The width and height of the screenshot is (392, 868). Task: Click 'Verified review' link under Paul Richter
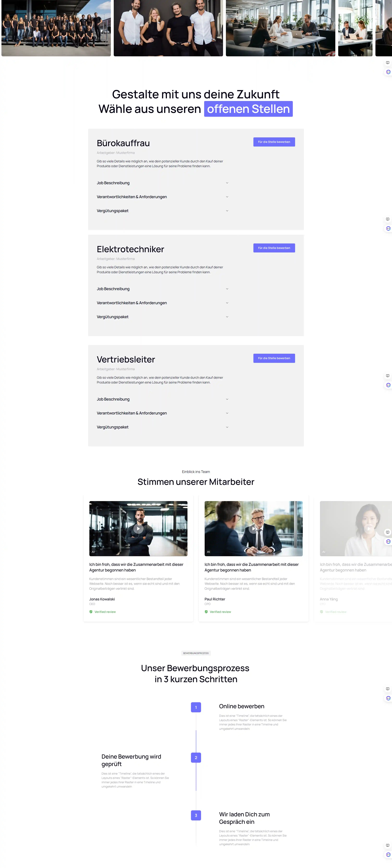point(220,612)
